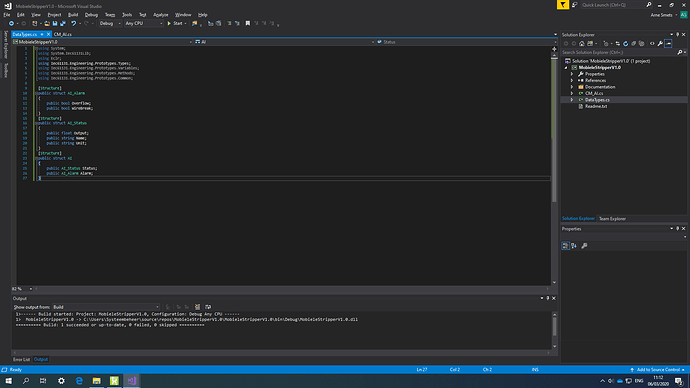Viewport: 690px width, 388px height.
Task: Click the Save icon in the toolbar
Action: [x=55, y=23]
